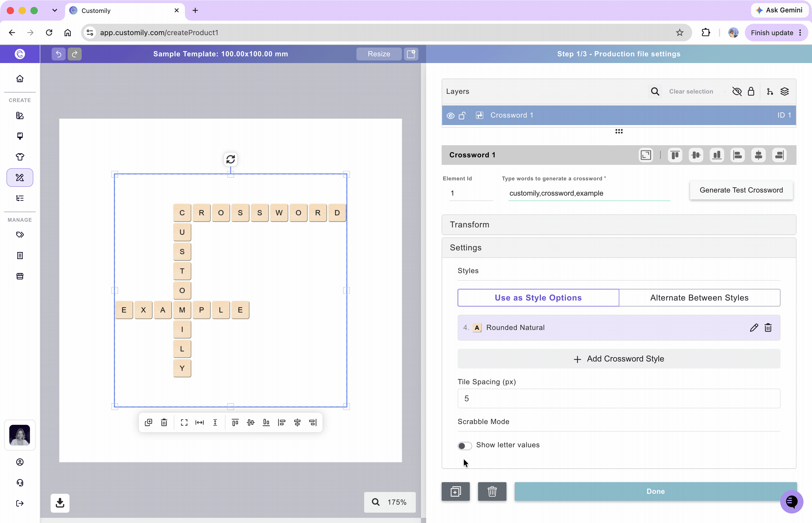
Task: Open the chat support bubble
Action: 792,501
